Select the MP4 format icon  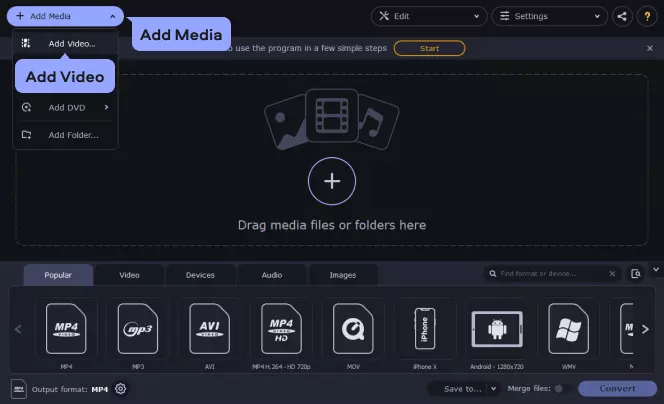point(66,329)
